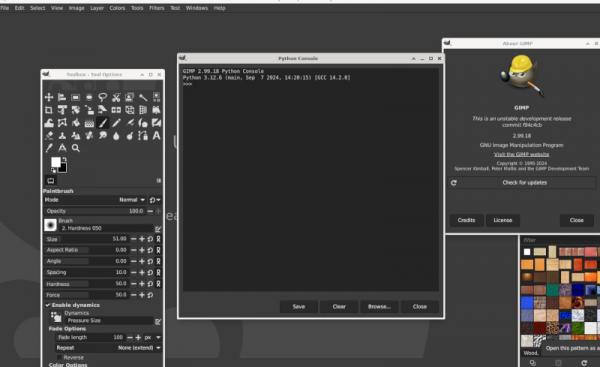Select the Scissors Select tool

(116, 97)
